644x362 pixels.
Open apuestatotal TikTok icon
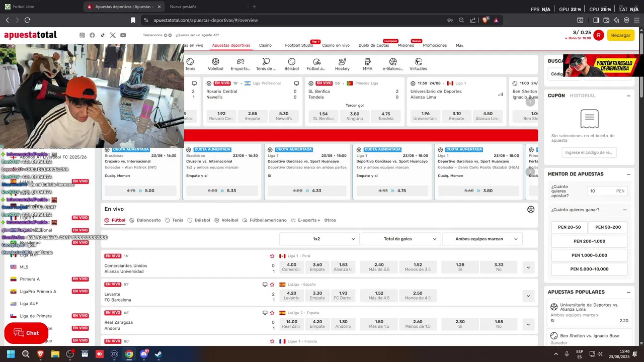click(x=103, y=35)
